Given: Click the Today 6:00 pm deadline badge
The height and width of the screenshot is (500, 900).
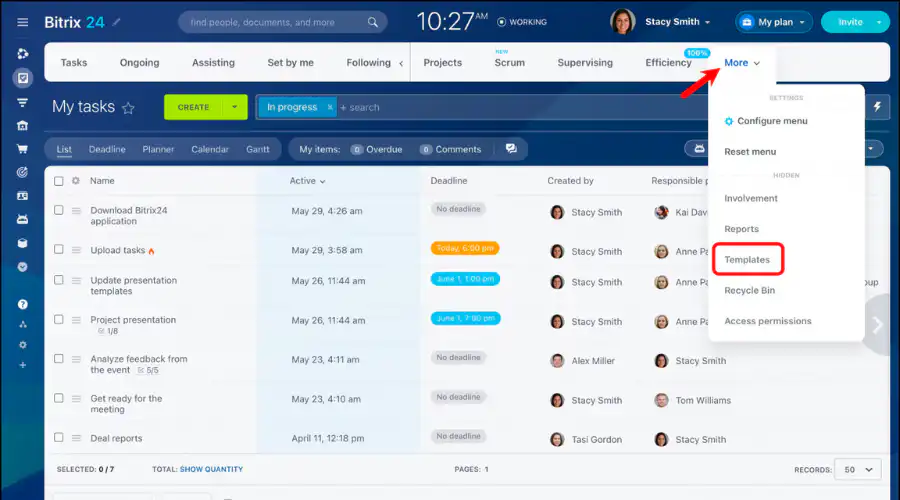Looking at the screenshot, I should click(x=465, y=248).
